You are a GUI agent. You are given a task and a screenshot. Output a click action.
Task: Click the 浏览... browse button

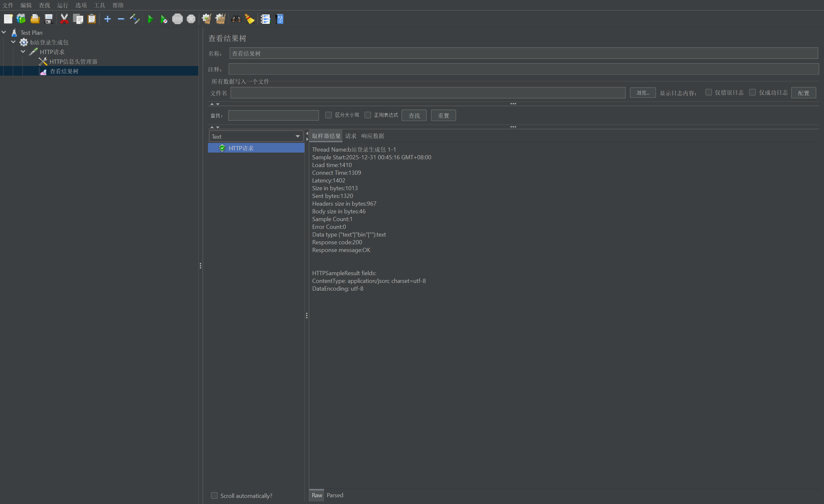[x=642, y=93]
